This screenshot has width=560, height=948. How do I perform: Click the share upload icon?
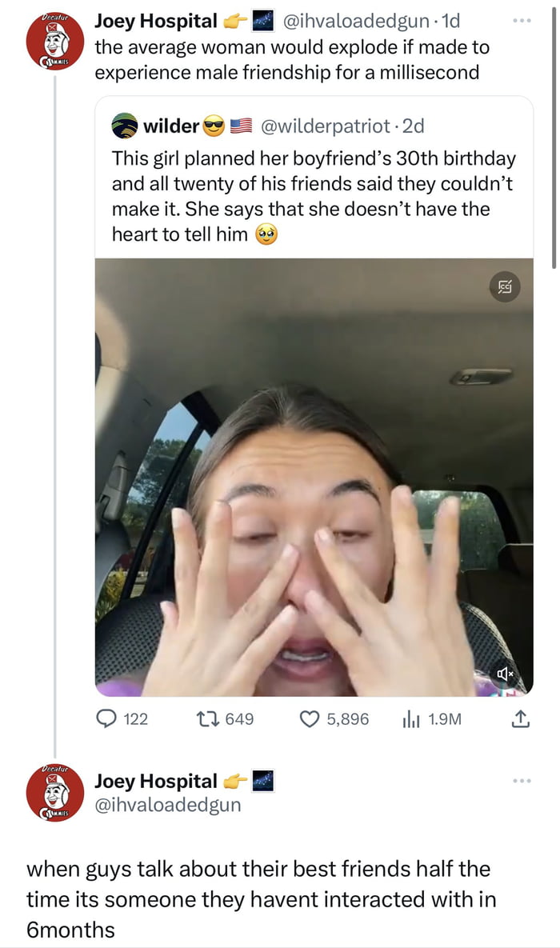(x=519, y=719)
